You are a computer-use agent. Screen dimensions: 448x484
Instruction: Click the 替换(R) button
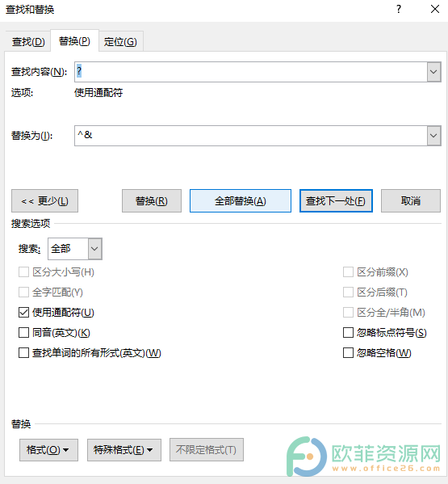[x=152, y=201]
